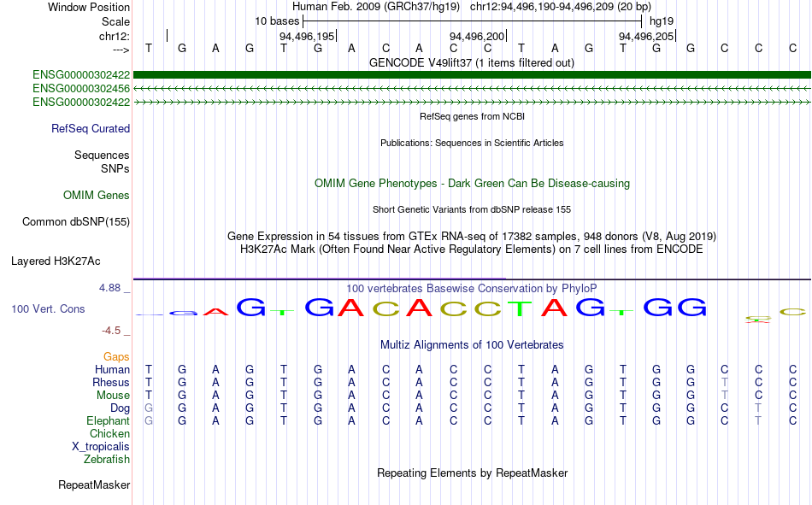Image resolution: width=812 pixels, height=505 pixels.
Task: Select the Mouse alignment row label
Action: point(113,396)
